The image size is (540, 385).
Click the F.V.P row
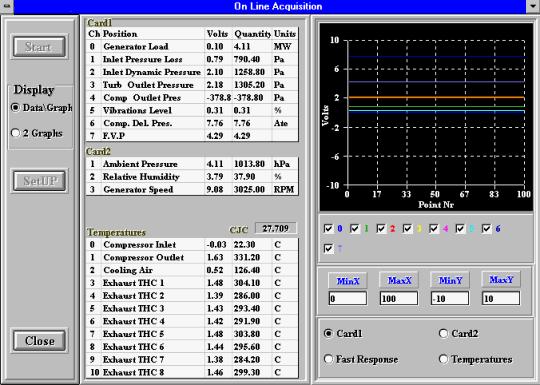click(x=192, y=135)
